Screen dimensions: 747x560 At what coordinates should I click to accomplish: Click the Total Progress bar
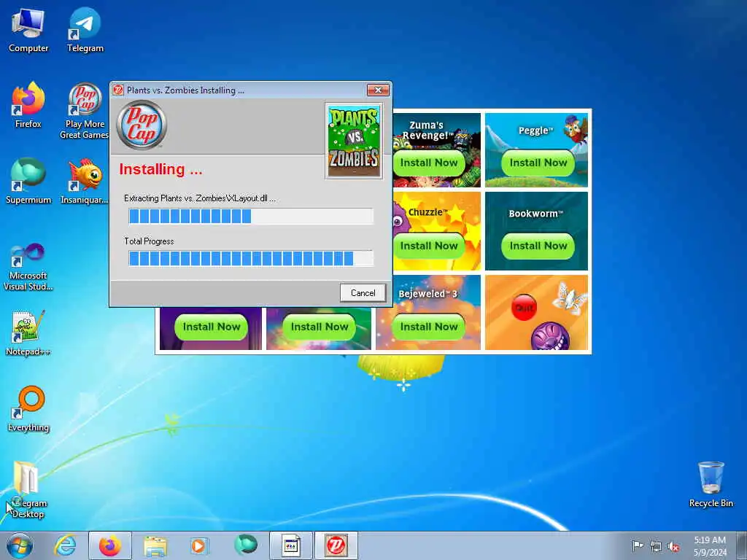tap(251, 259)
